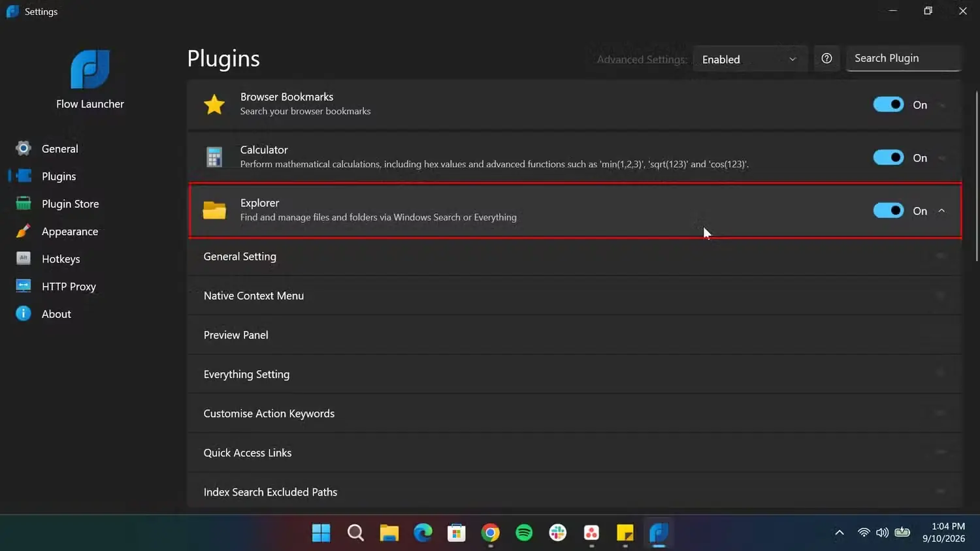
Task: Open Spotify from taskbar
Action: [524, 533]
